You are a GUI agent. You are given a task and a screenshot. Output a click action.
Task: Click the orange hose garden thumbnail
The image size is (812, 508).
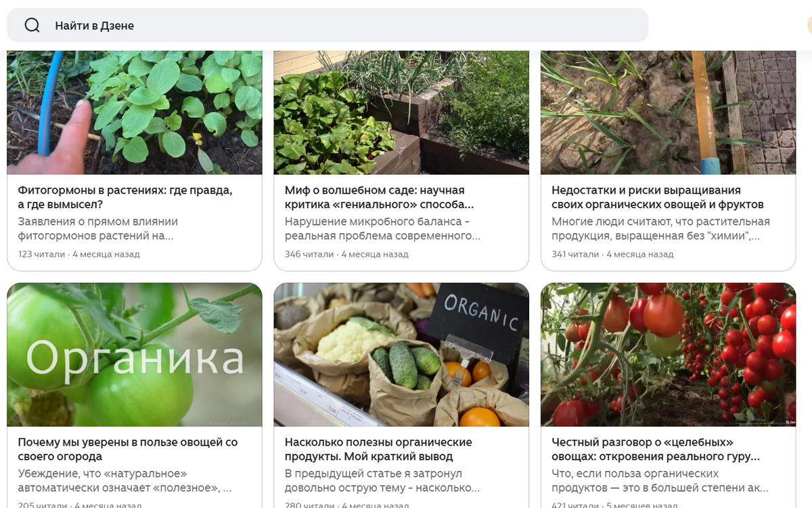coord(669,112)
